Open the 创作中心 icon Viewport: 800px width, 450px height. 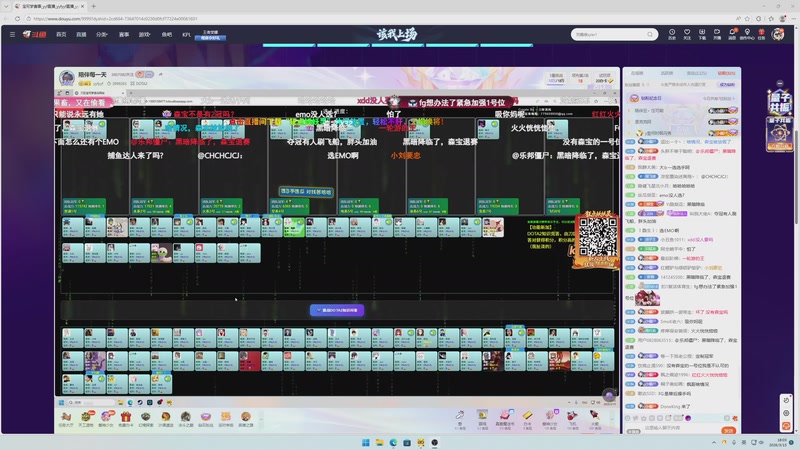pyautogui.click(x=747, y=34)
